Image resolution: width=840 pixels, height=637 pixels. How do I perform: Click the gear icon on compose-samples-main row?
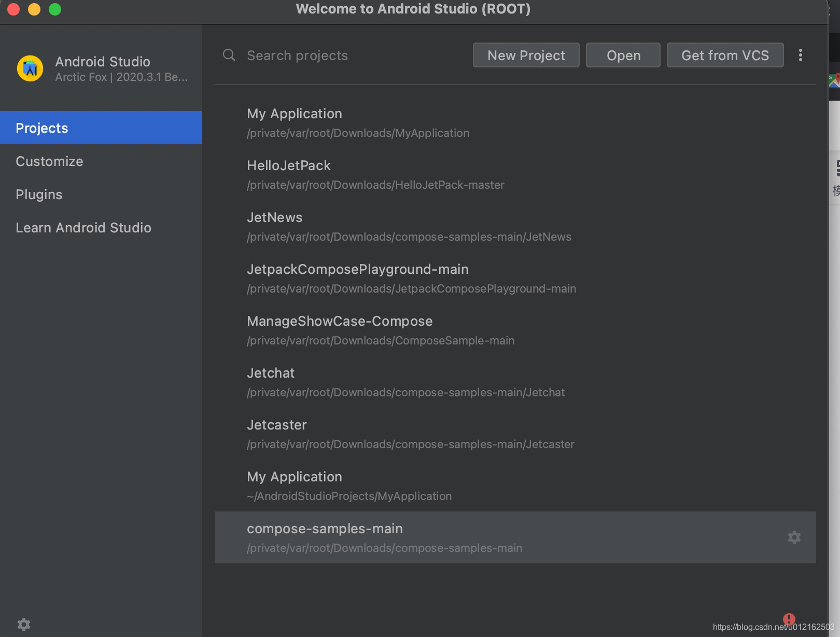pyautogui.click(x=794, y=537)
